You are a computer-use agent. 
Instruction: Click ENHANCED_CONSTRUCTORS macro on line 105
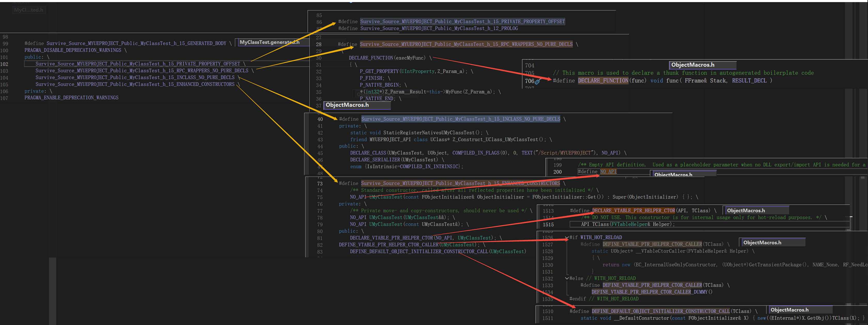[135, 84]
